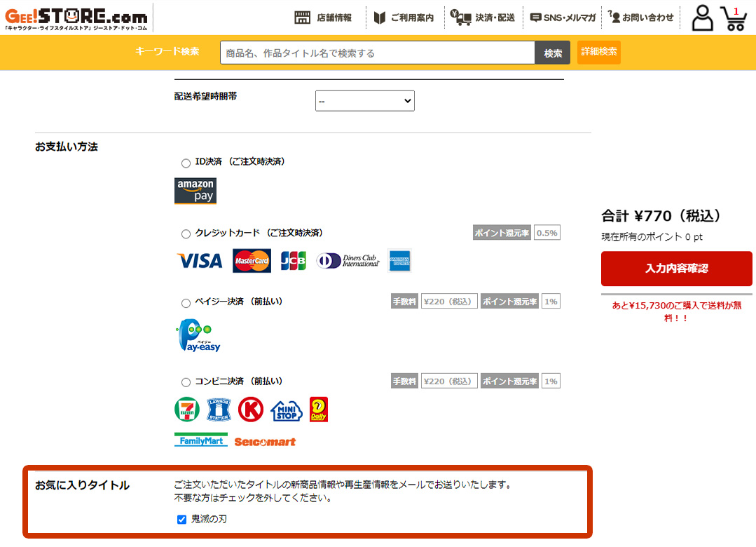756x547 pixels.
Task: Click the 7-Eleven logo
Action: tap(187, 410)
